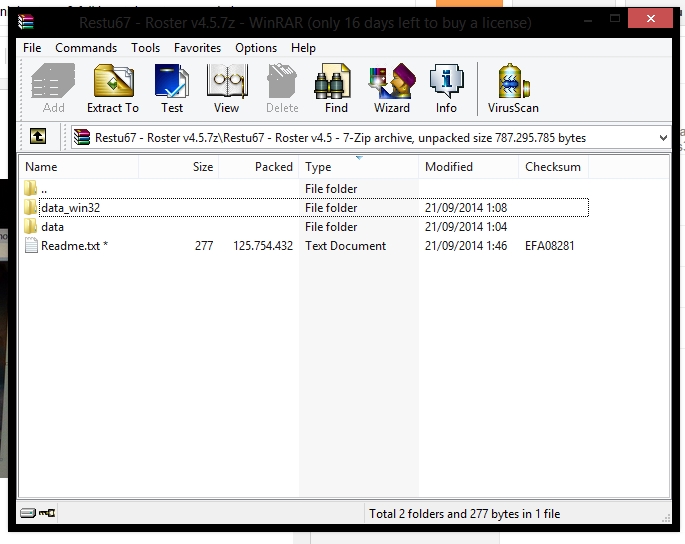Viewport: 685px width, 544px height.
Task: Click the archive icon in address bar
Action: [x=82, y=137]
